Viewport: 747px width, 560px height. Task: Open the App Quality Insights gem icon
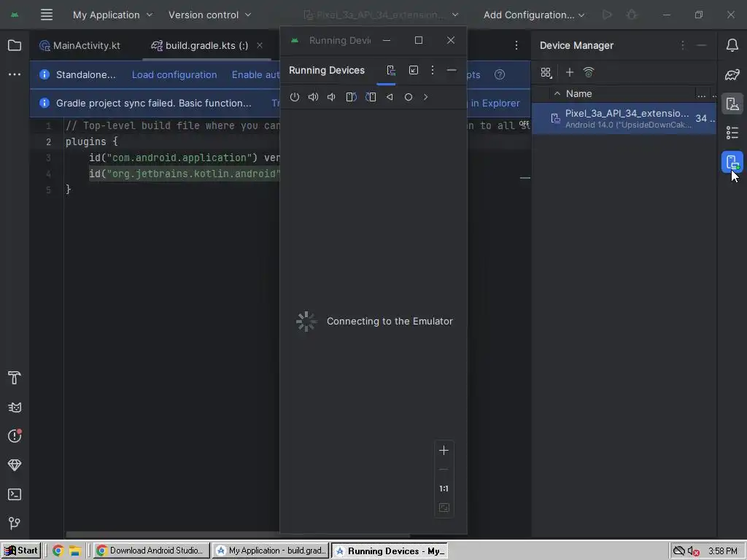[x=15, y=465]
